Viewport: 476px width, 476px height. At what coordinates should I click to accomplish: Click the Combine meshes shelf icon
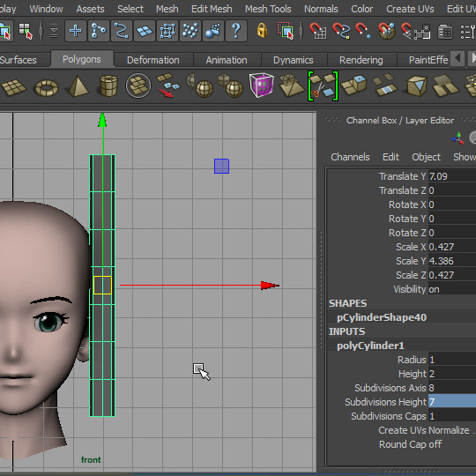pos(138,86)
